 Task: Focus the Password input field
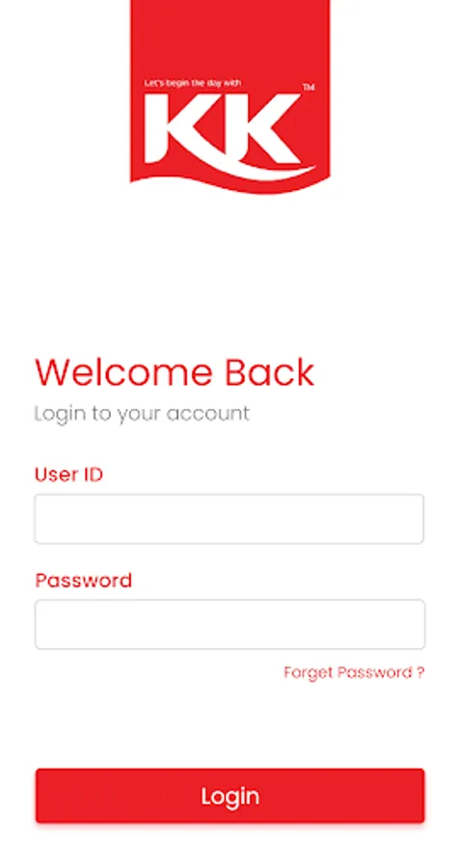click(x=229, y=624)
